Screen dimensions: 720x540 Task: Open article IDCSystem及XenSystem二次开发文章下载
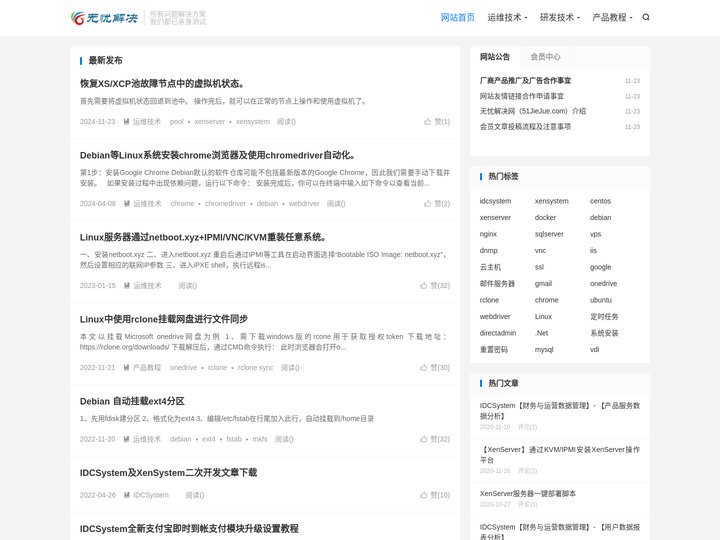coord(169,473)
